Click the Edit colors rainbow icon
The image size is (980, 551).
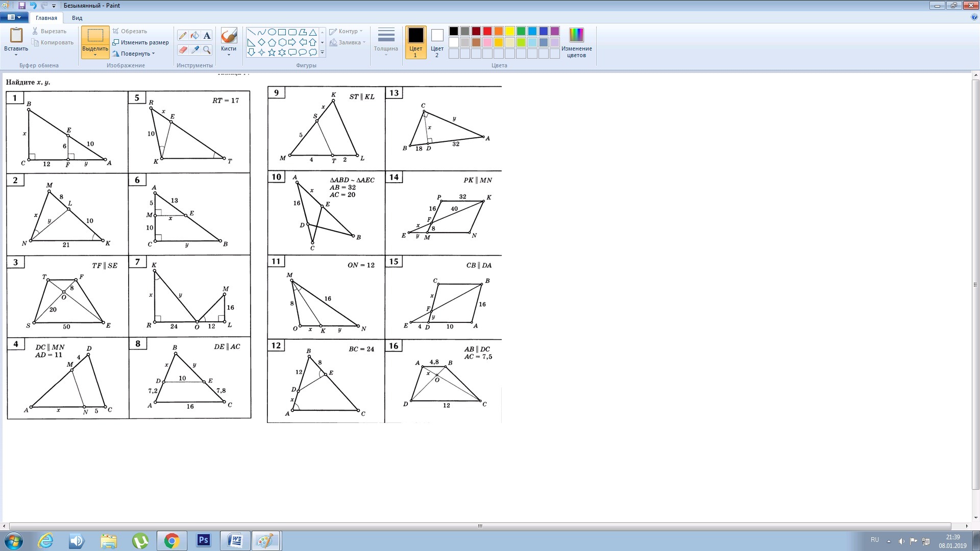click(x=576, y=35)
